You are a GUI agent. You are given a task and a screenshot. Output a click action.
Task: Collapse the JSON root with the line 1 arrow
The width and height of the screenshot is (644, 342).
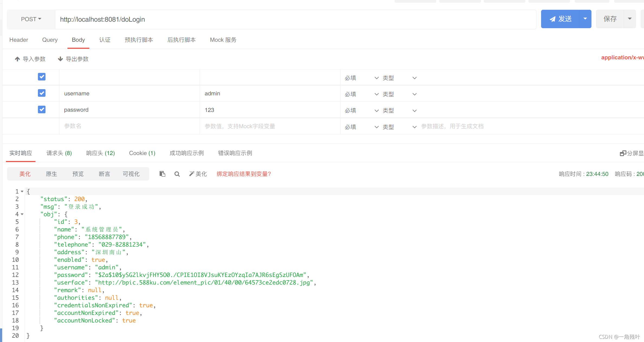pyautogui.click(x=22, y=191)
